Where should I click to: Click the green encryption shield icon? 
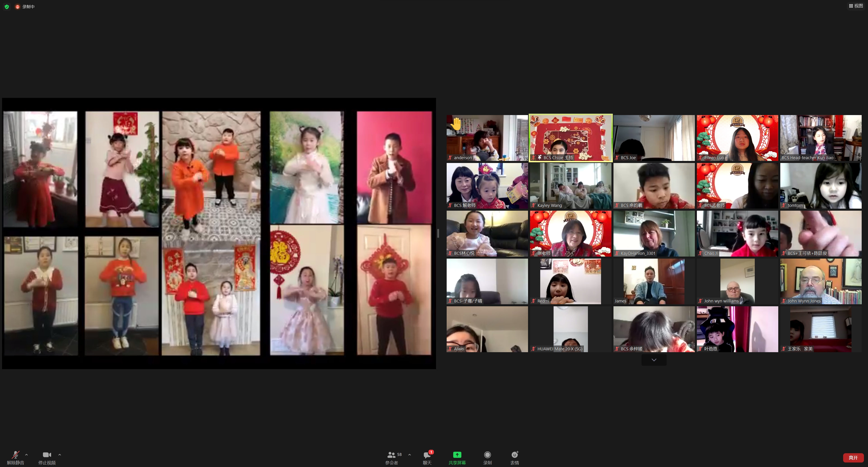click(7, 7)
